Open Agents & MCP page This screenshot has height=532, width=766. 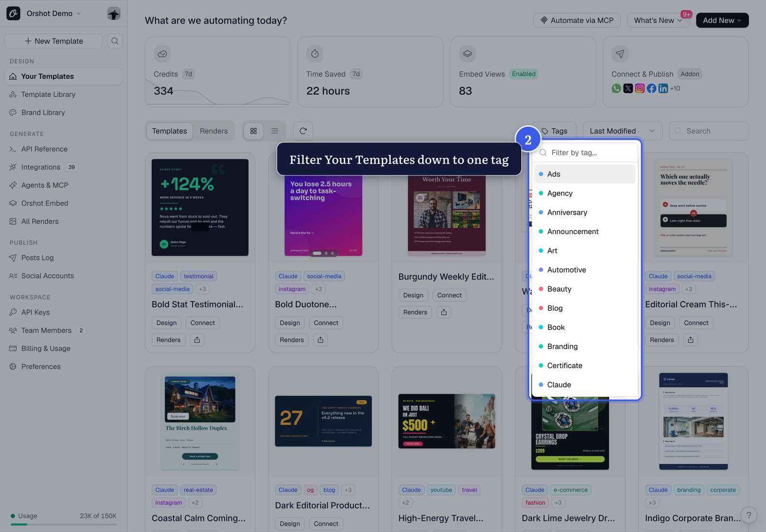coord(64,185)
